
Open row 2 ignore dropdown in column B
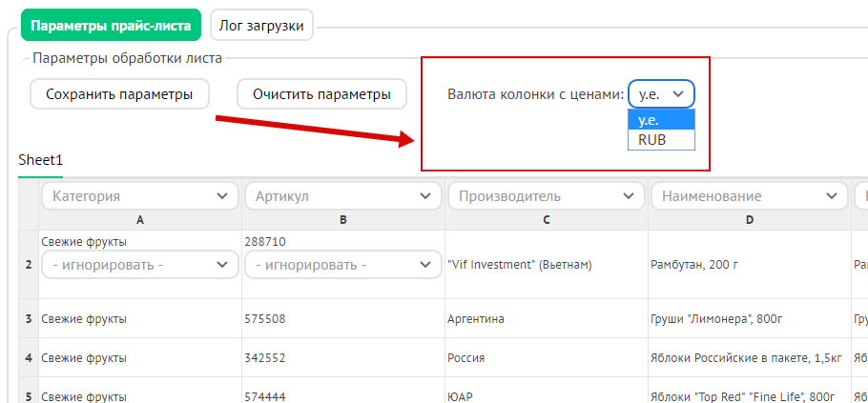pyautogui.click(x=342, y=265)
